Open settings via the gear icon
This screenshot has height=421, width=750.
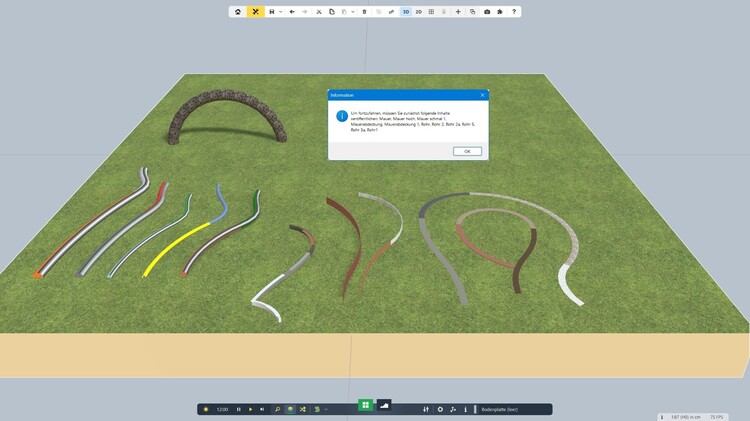(440, 410)
